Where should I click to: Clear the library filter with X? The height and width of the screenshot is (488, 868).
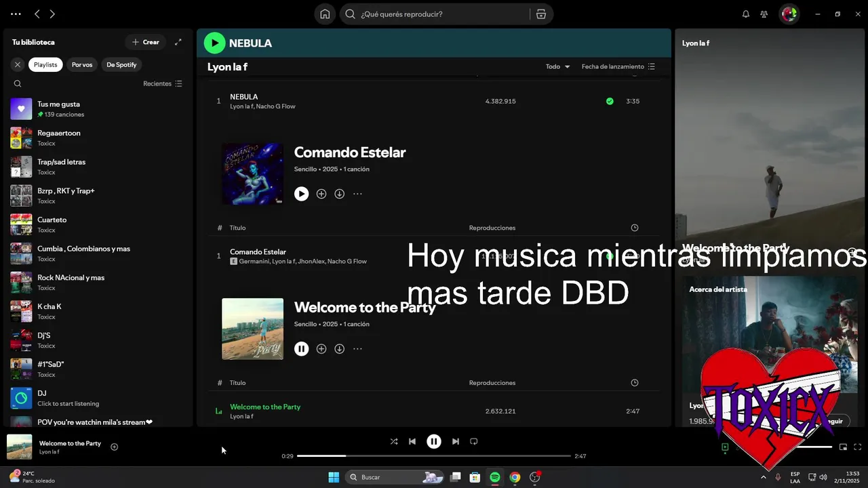tap(18, 65)
